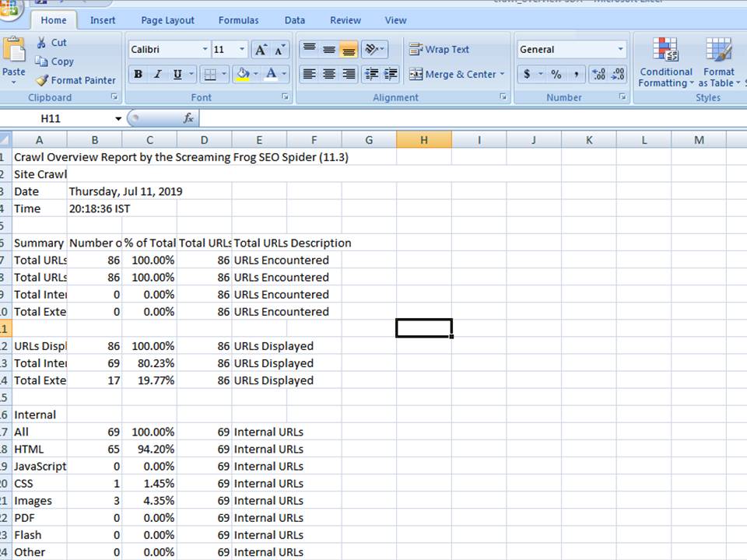Click the Copy icon in Clipboard group
The image size is (747, 560).
[55, 61]
